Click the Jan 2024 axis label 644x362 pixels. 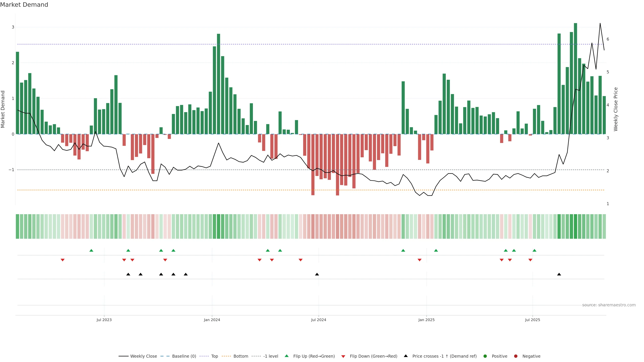click(x=212, y=320)
